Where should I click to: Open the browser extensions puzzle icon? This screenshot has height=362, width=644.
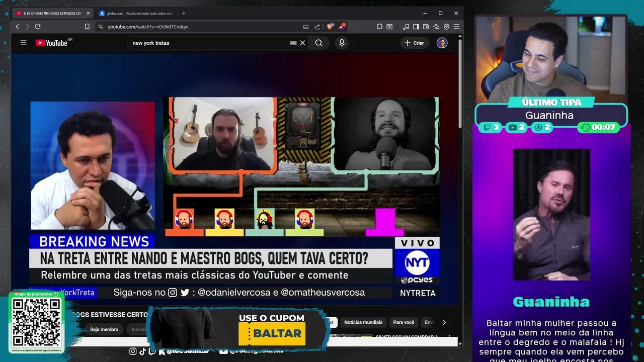click(379, 27)
